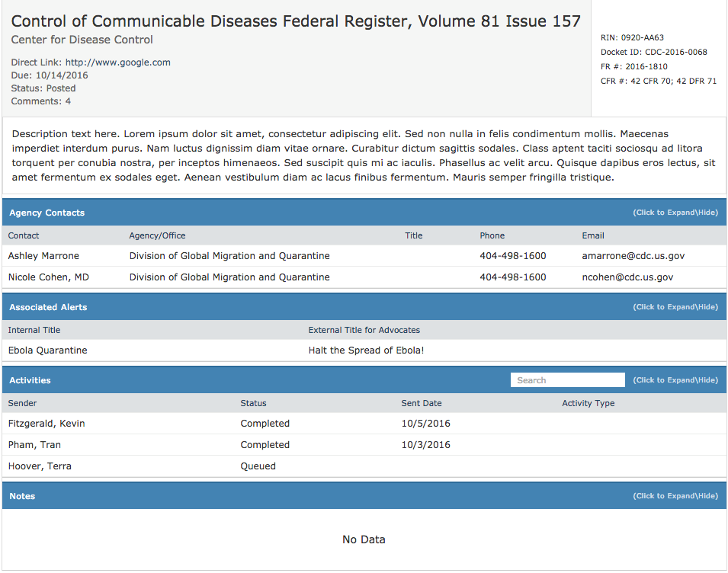
Task: Click CFR # 42 CFR 70; 42 DFR 71
Action: 659,81
